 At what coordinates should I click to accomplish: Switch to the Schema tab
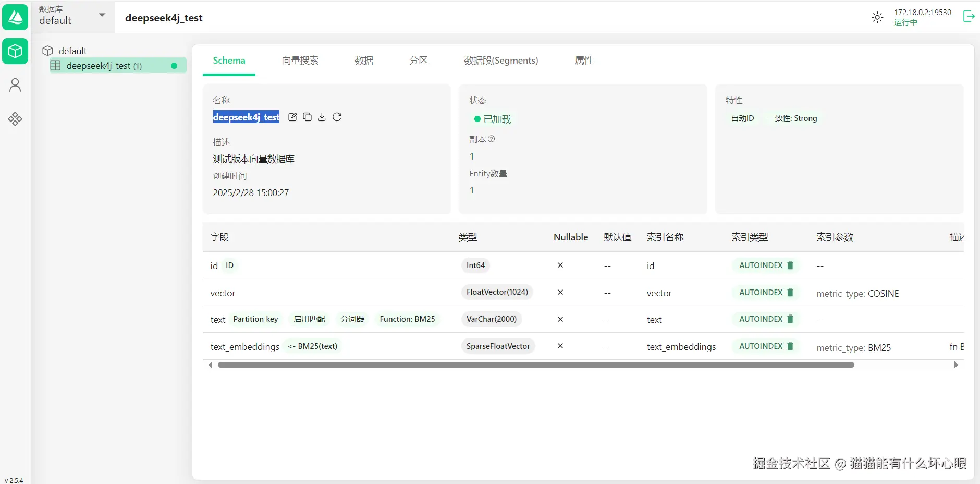229,60
